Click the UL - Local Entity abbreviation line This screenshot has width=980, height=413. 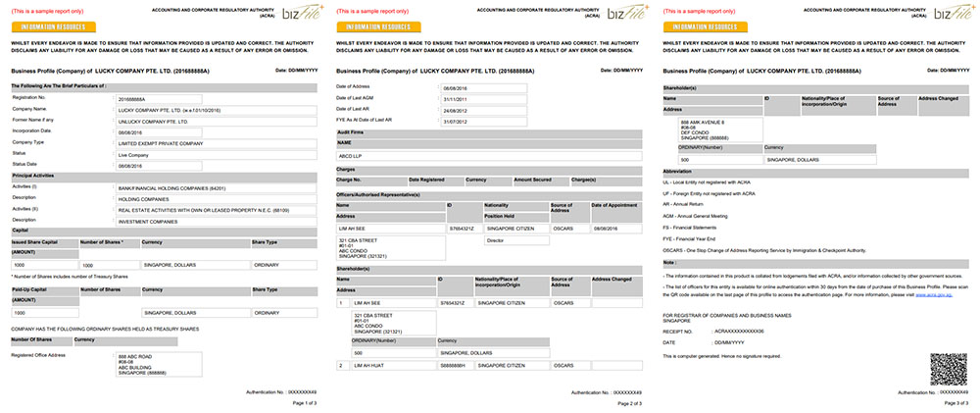click(x=707, y=182)
